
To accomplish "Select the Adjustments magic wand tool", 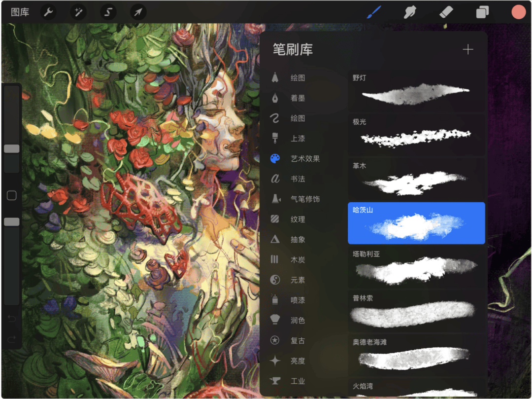I will (x=78, y=12).
